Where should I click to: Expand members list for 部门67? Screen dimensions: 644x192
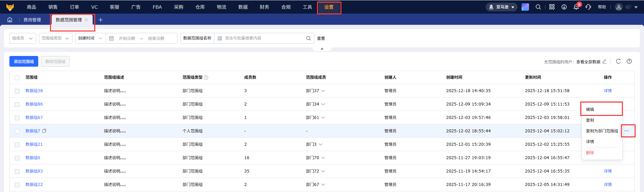tap(323, 185)
